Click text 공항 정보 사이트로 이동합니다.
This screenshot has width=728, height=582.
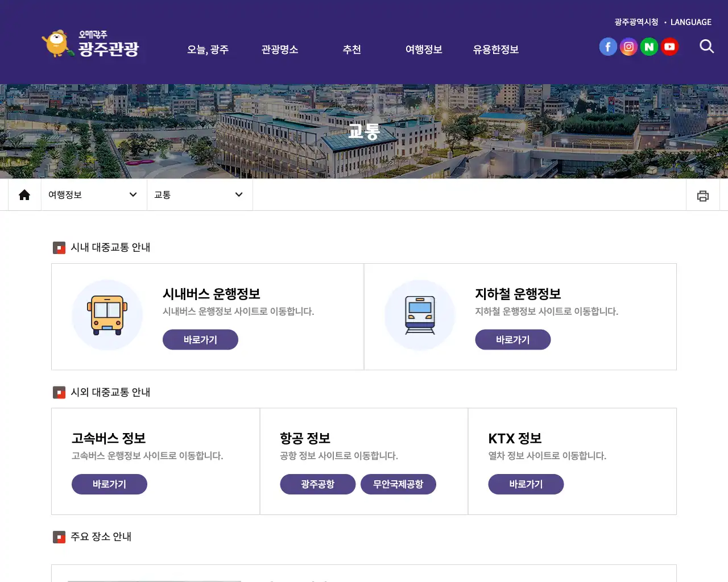click(x=339, y=456)
